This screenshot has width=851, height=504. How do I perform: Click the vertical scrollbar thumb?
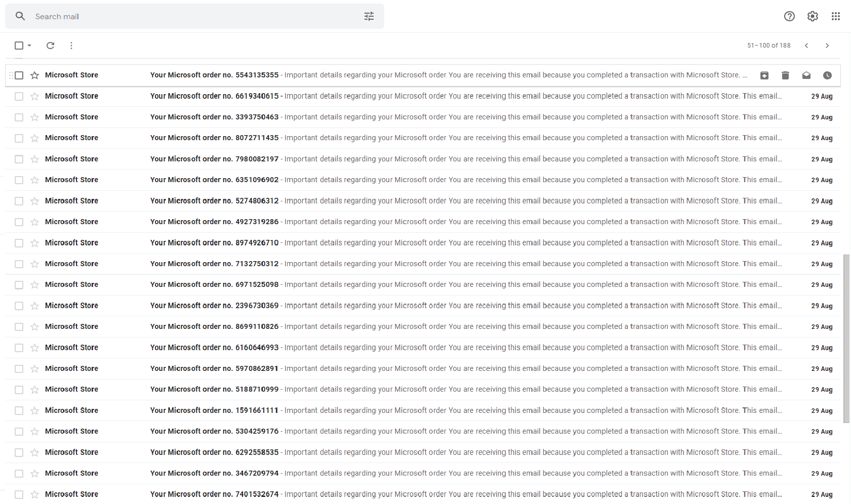click(x=846, y=339)
